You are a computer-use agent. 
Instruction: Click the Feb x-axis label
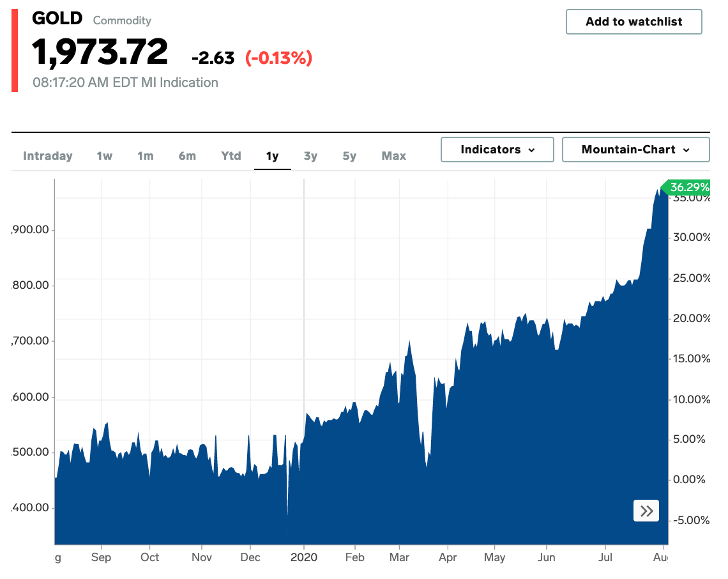click(354, 557)
